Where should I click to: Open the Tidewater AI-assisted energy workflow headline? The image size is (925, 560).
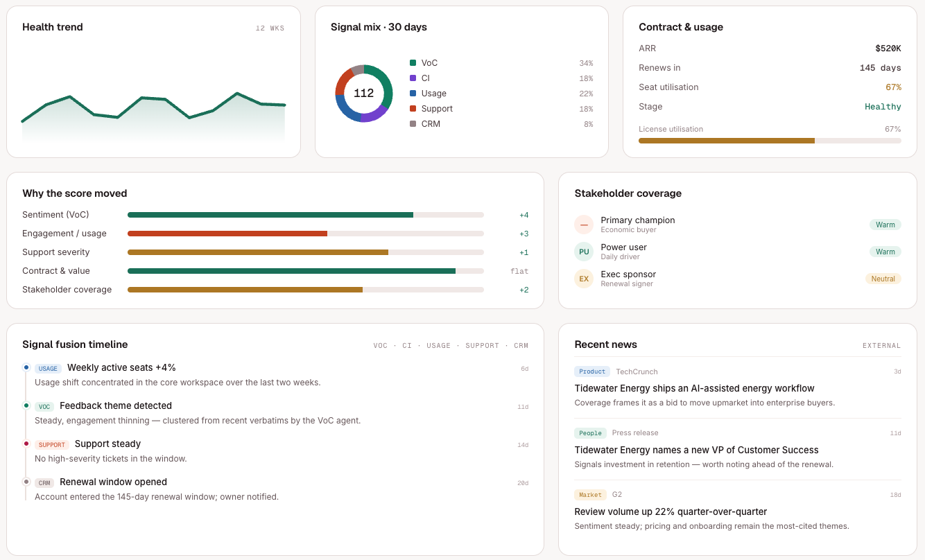[x=694, y=389]
